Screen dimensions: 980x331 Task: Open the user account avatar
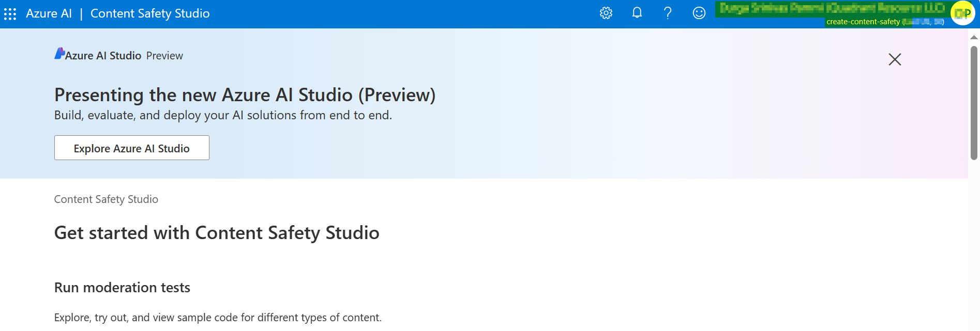point(962,13)
